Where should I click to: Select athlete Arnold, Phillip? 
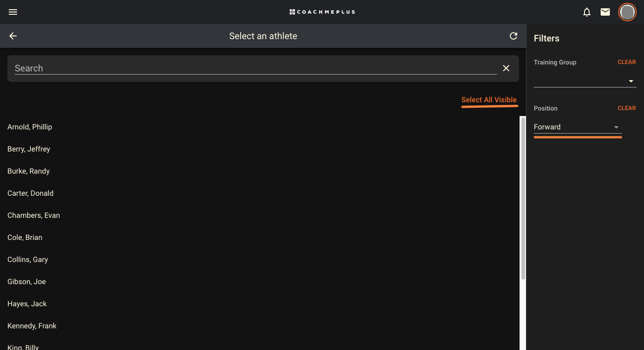[x=30, y=127]
